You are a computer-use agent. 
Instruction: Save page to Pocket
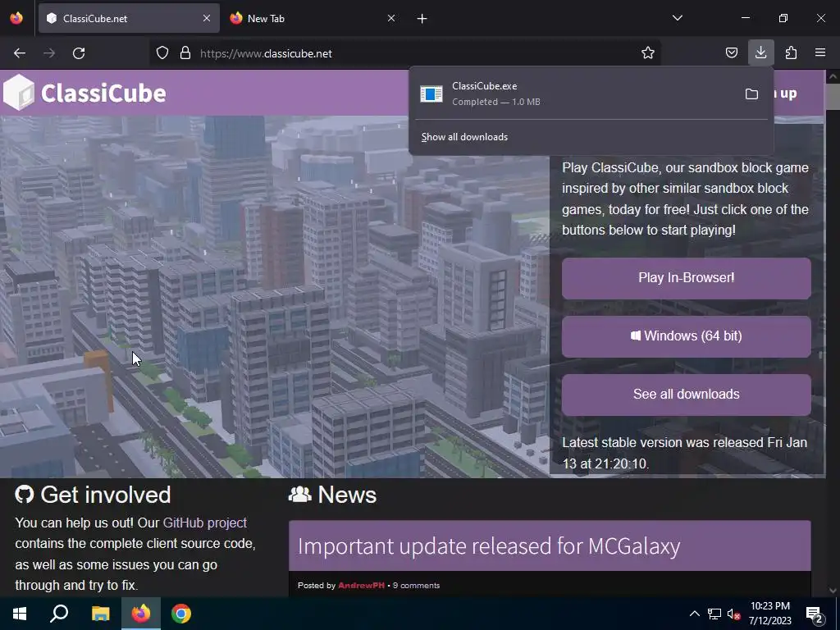(x=731, y=53)
